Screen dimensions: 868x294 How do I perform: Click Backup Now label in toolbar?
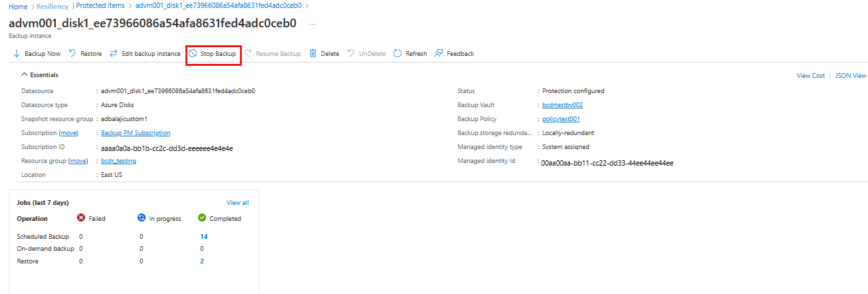(x=43, y=54)
